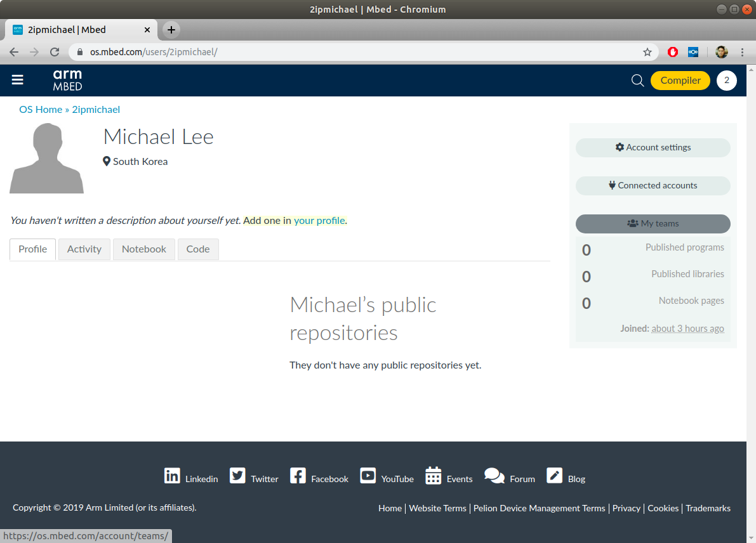Reload the page
This screenshot has height=543, width=756.
[55, 52]
